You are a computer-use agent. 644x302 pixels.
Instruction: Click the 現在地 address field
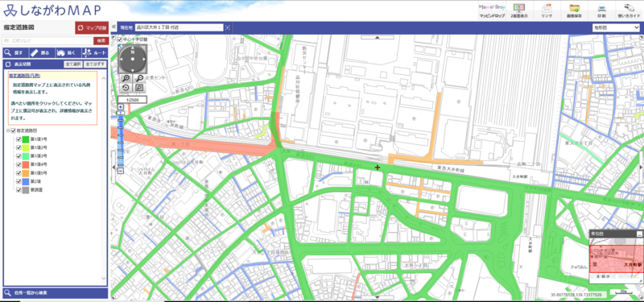pyautogui.click(x=180, y=27)
